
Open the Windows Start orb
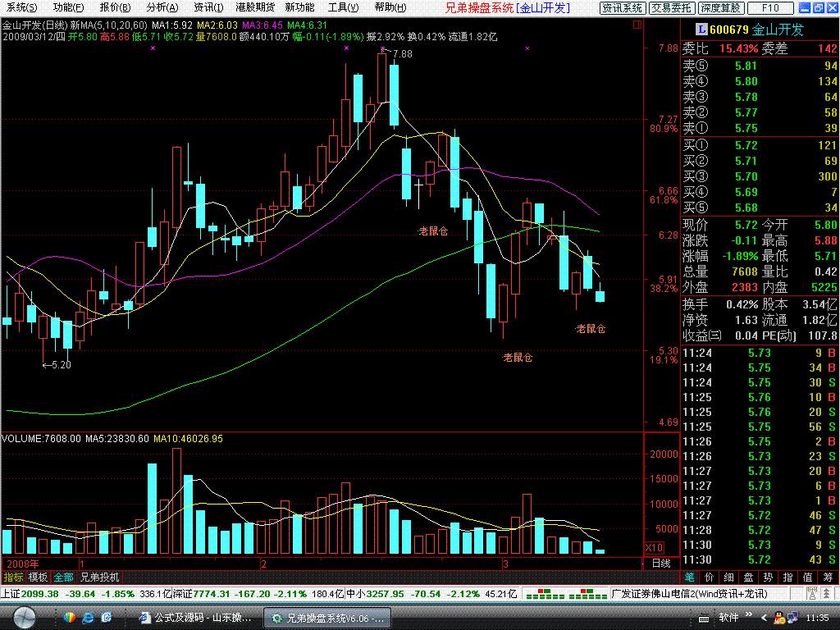pyautogui.click(x=24, y=618)
